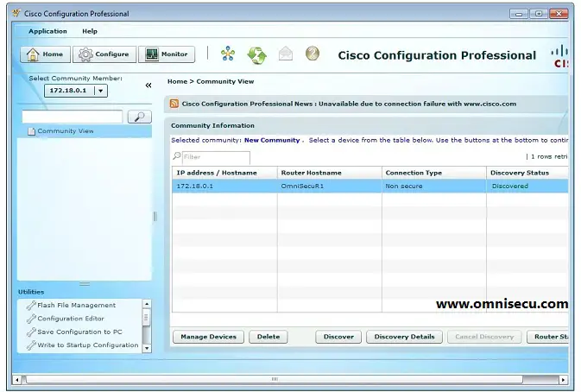This screenshot has height=392, width=581.
Task: Select Community View in the tree
Action: coord(85,131)
